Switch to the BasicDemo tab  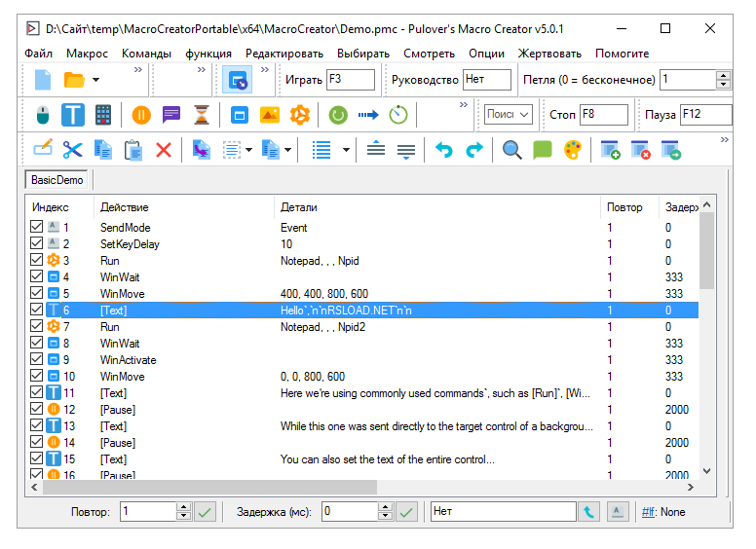point(57,180)
